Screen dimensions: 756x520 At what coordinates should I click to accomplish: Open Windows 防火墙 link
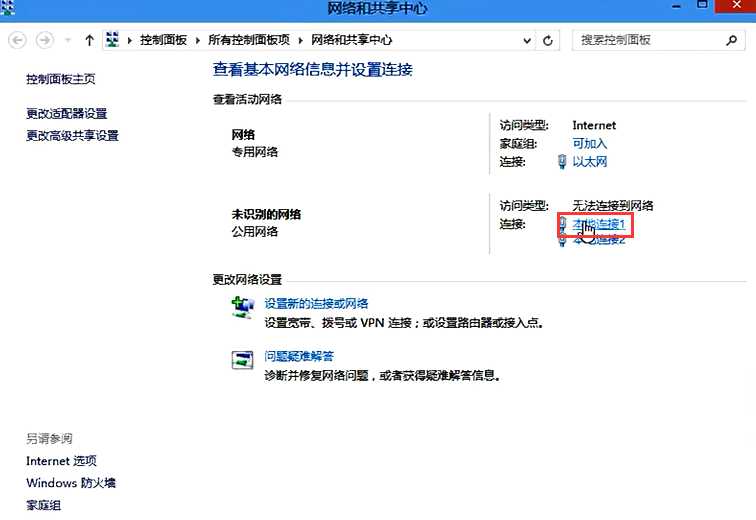(x=71, y=483)
